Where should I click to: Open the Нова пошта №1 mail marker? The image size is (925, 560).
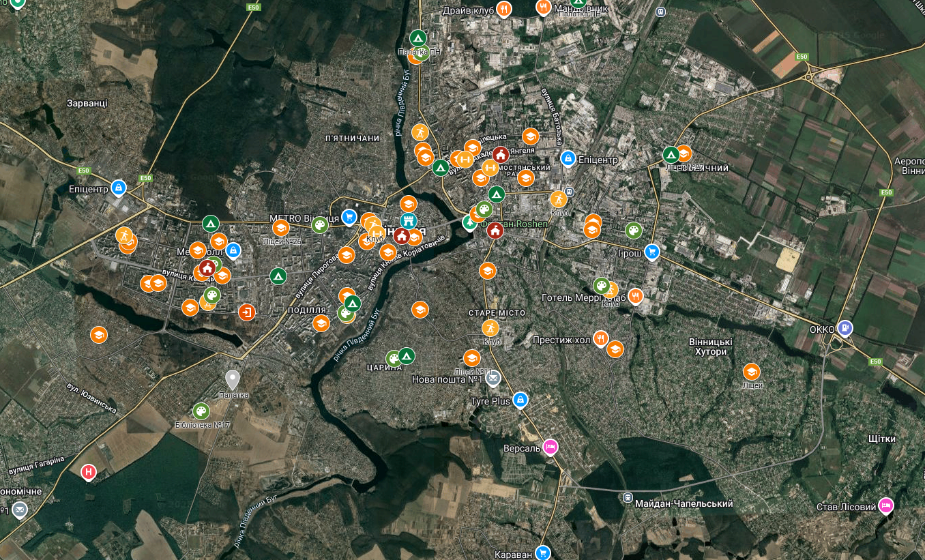[493, 378]
